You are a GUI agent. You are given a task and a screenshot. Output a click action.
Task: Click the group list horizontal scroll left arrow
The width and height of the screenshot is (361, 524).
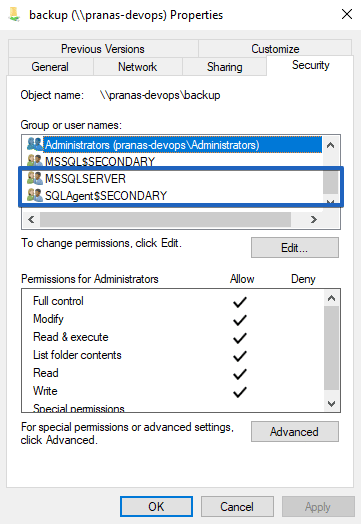tap(31, 220)
